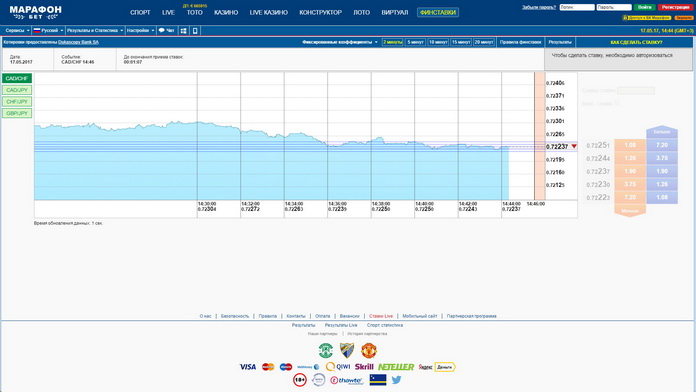Click the round seal left of thawte
Screen dimensions: 696x392
[x=319, y=380]
